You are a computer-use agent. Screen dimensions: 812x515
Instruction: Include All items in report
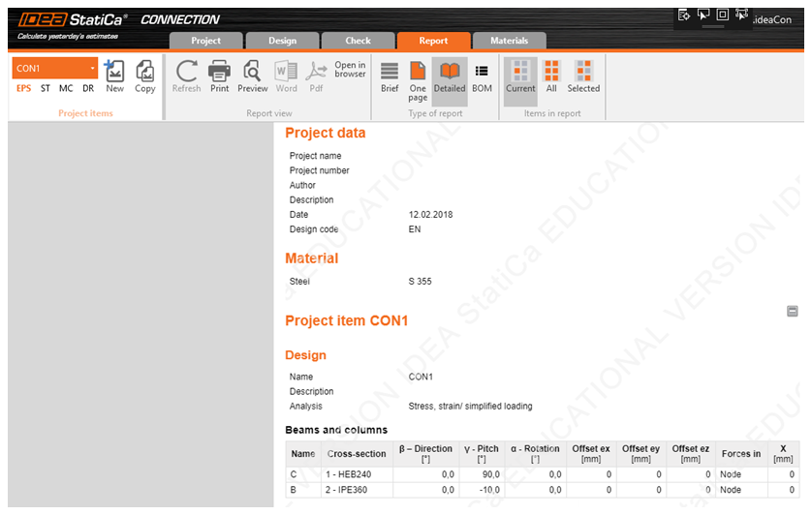(x=551, y=76)
